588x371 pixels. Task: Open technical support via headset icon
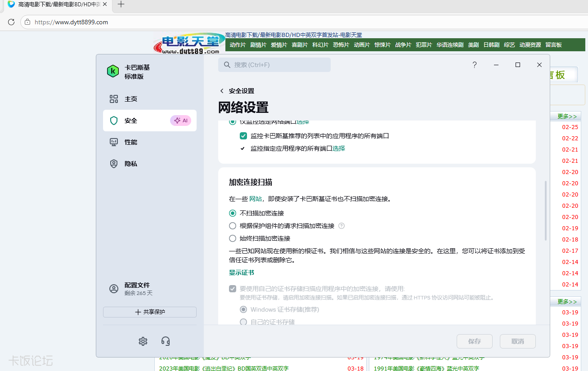pyautogui.click(x=165, y=341)
